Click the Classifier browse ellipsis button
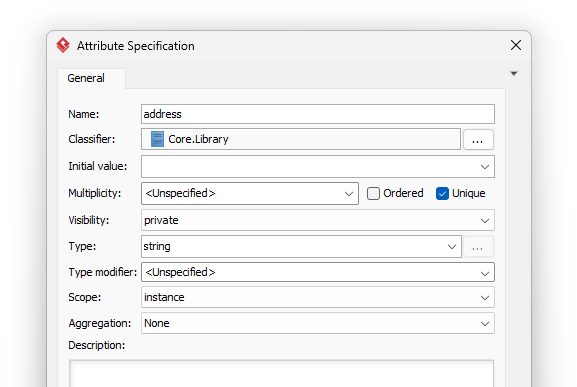The width and height of the screenshot is (577, 387). pyautogui.click(x=478, y=139)
